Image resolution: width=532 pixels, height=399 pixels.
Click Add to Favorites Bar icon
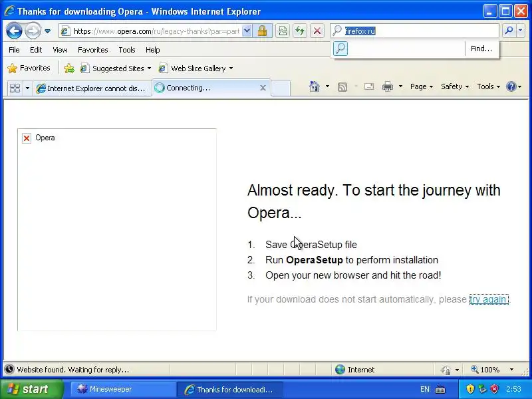(69, 68)
